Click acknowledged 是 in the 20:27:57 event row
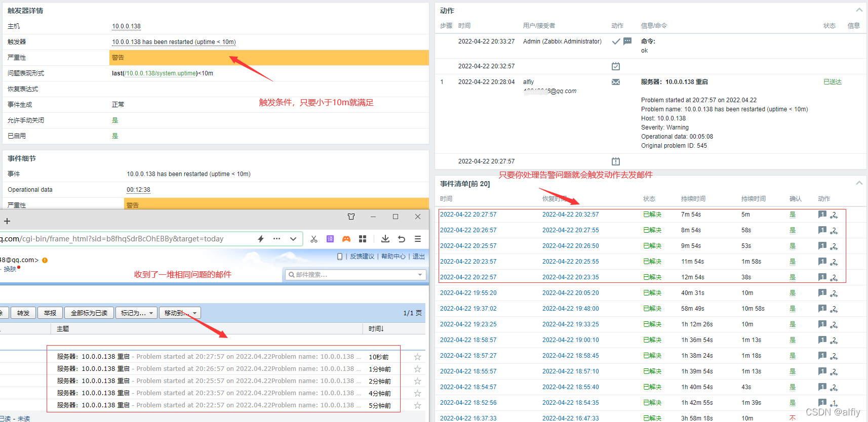Image resolution: width=868 pixels, height=422 pixels. 793,215
